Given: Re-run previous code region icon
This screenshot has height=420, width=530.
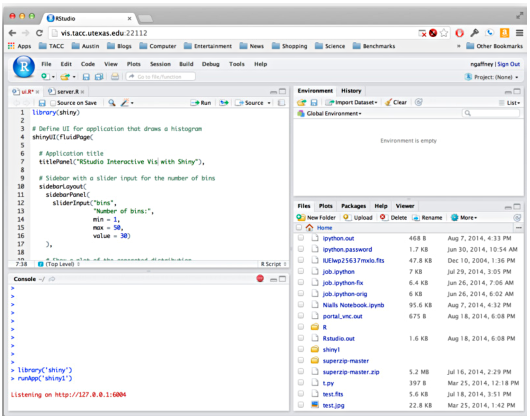Looking at the screenshot, I should point(224,102).
